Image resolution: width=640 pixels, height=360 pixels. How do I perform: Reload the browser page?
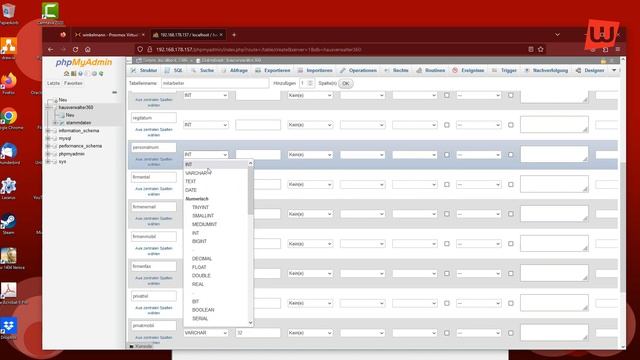pyautogui.click(x=76, y=49)
